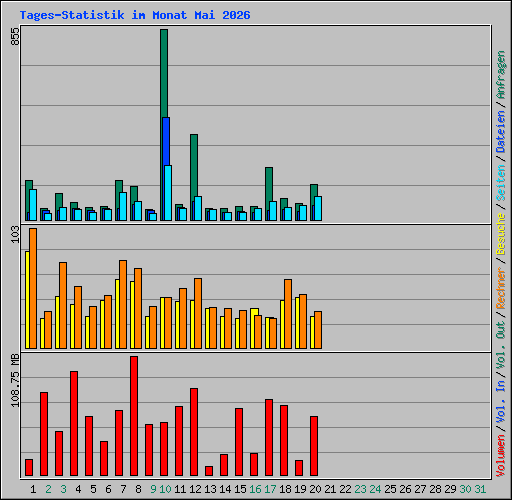Click the chart title Tages-Statistik im Monat Mai 2026
The width and height of the screenshot is (512, 500).
[x=135, y=15]
